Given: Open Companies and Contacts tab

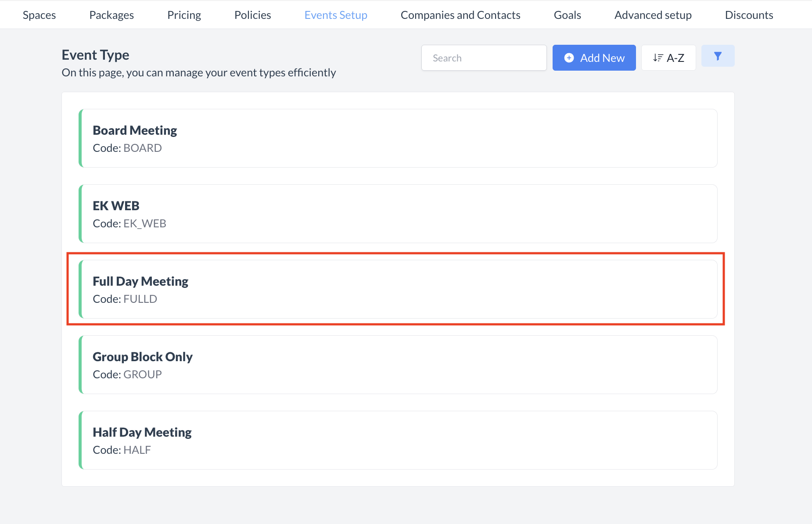Looking at the screenshot, I should [x=460, y=15].
